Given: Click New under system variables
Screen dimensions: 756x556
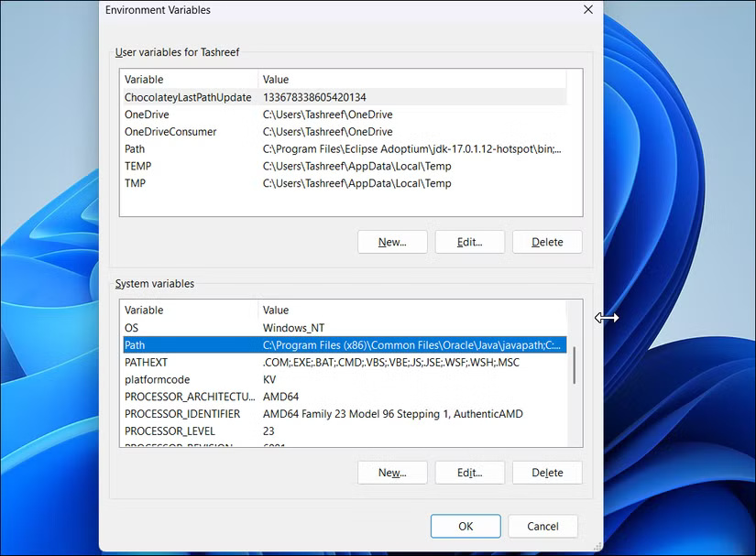Looking at the screenshot, I should click(392, 472).
